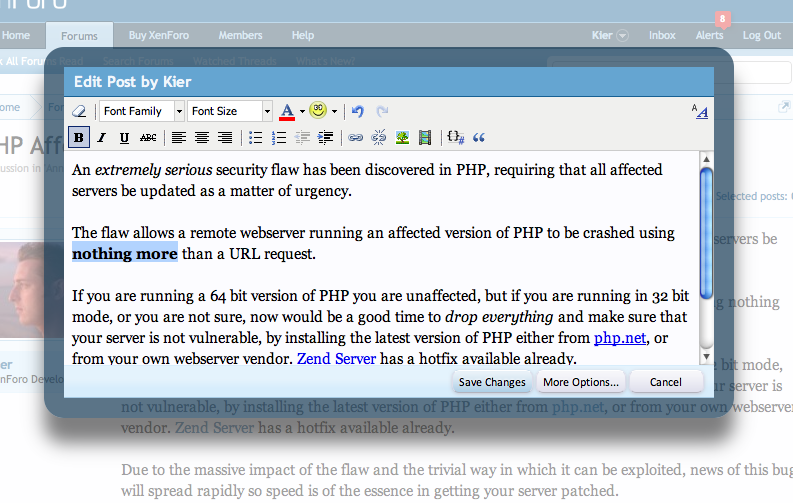Toggle strikethrough formatting
This screenshot has width=793, height=503.
point(148,138)
